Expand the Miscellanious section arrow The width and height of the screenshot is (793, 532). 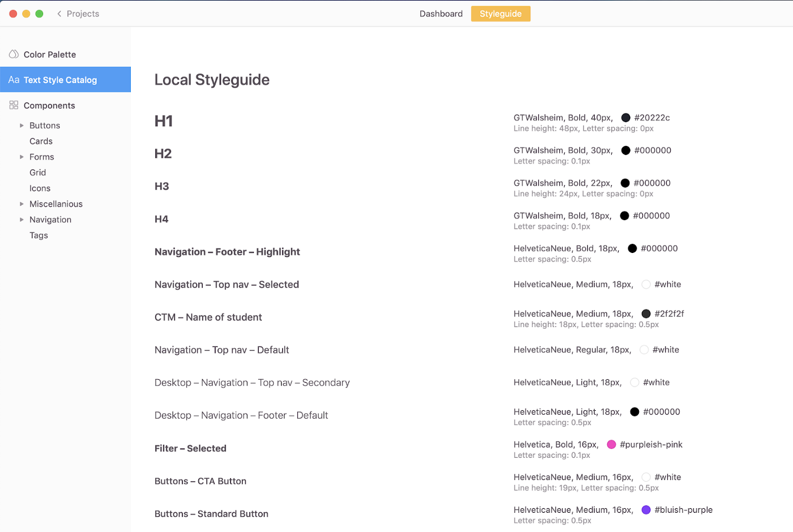click(x=22, y=204)
